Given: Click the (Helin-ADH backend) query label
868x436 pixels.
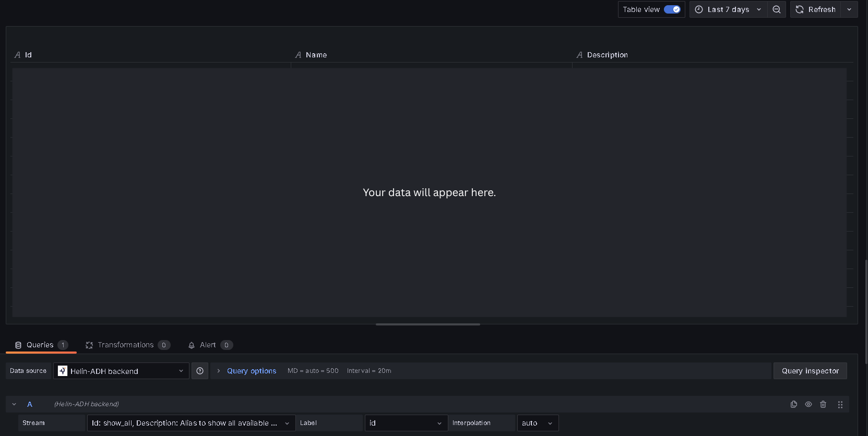Looking at the screenshot, I should tap(87, 404).
